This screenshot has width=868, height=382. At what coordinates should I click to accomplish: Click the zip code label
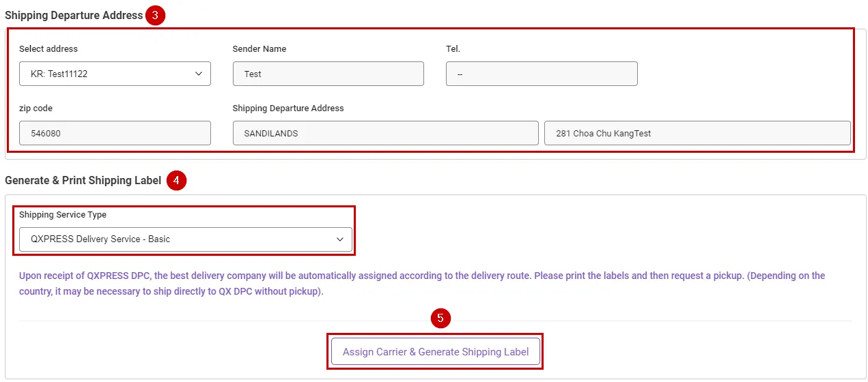[x=36, y=108]
